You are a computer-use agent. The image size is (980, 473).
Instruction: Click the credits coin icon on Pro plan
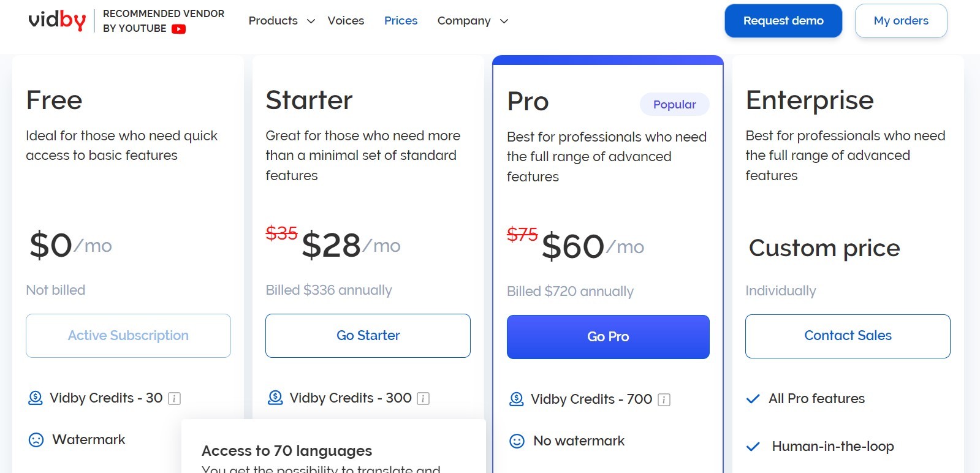(517, 399)
